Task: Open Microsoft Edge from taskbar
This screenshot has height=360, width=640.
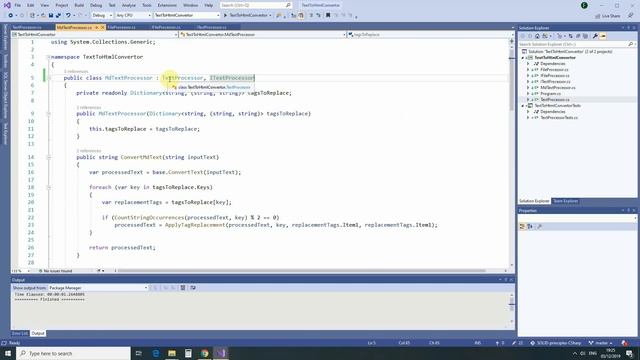Action: [156, 353]
